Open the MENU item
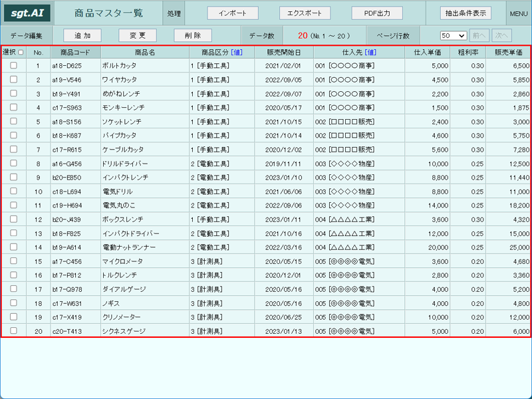 pyautogui.click(x=519, y=13)
